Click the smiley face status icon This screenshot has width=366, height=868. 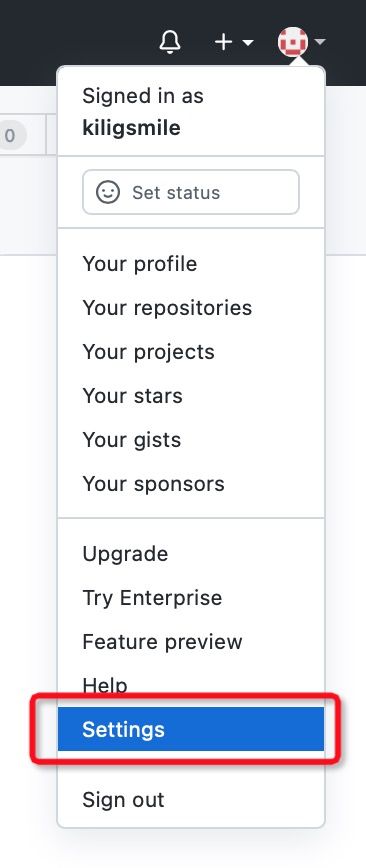(x=107, y=192)
